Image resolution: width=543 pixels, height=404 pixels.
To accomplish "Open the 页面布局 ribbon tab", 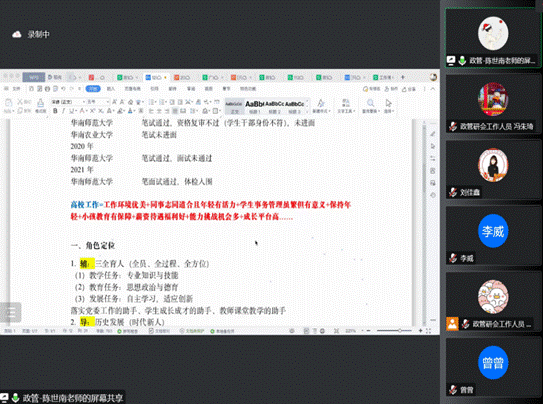I will [x=133, y=89].
